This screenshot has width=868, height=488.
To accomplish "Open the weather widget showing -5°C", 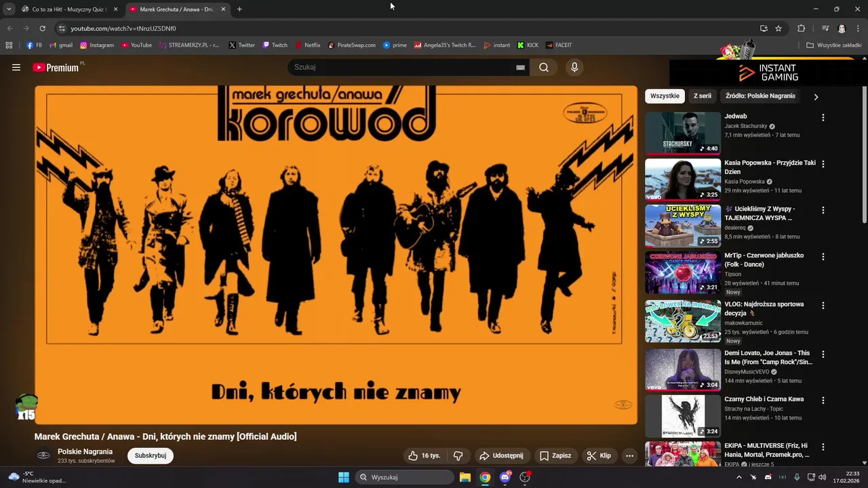I will click(x=37, y=477).
